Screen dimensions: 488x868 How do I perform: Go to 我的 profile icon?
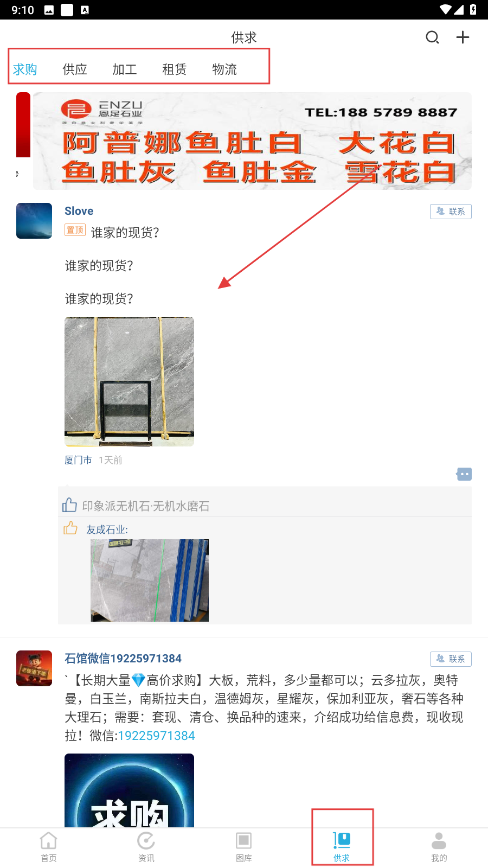(x=439, y=847)
